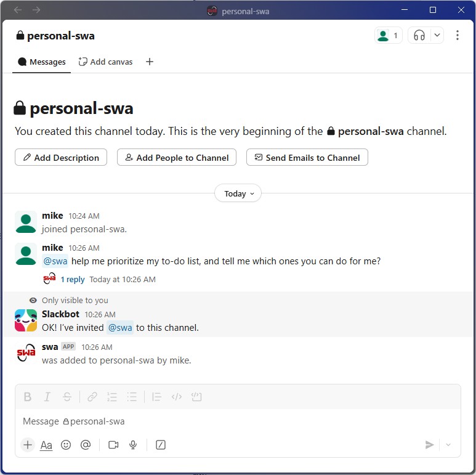Toggle the Aa formatting toolbar visibility
The width and height of the screenshot is (476, 475).
click(46, 445)
